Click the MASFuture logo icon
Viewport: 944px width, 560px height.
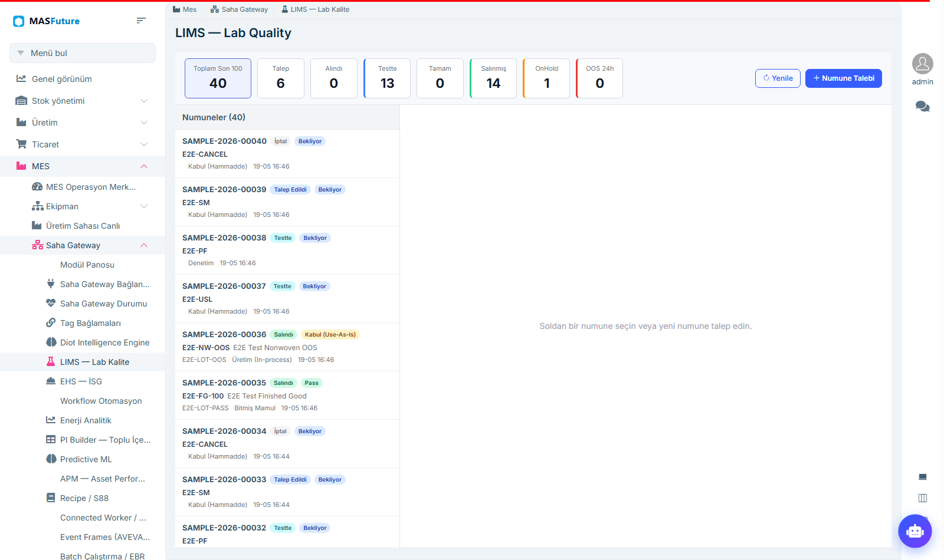click(x=19, y=21)
